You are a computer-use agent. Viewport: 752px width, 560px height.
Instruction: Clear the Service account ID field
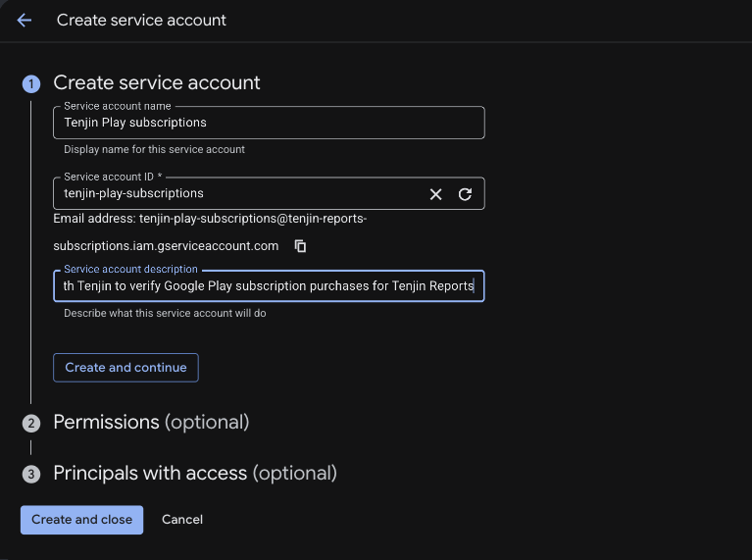click(x=435, y=194)
